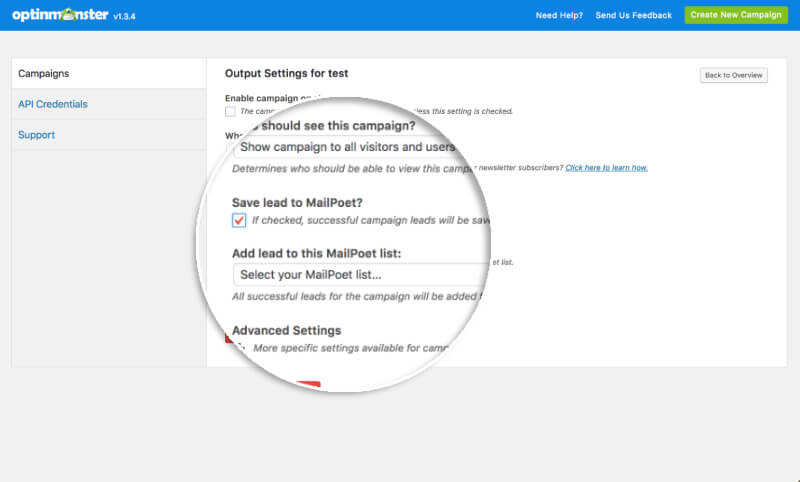The height and width of the screenshot is (482, 800).
Task: Click the 'Add lead to this MailPoet list:' label
Action: (316, 253)
